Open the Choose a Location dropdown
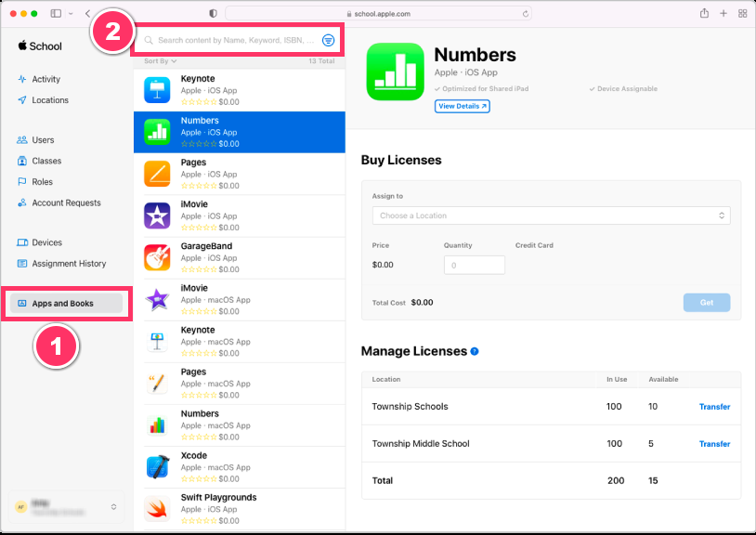756x535 pixels. pos(551,215)
